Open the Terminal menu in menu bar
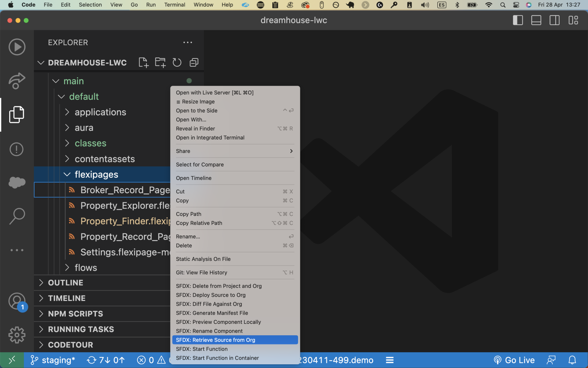The height and width of the screenshot is (368, 588). coord(175,5)
